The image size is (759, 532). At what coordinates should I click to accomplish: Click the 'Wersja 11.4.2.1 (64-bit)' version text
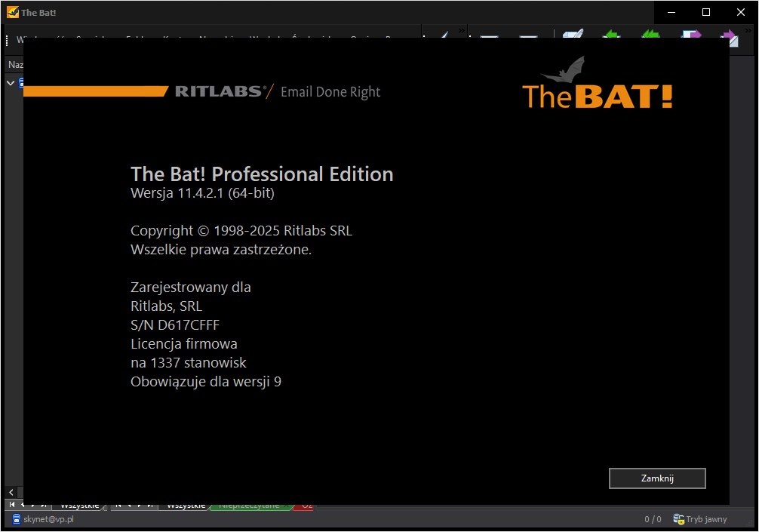202,193
